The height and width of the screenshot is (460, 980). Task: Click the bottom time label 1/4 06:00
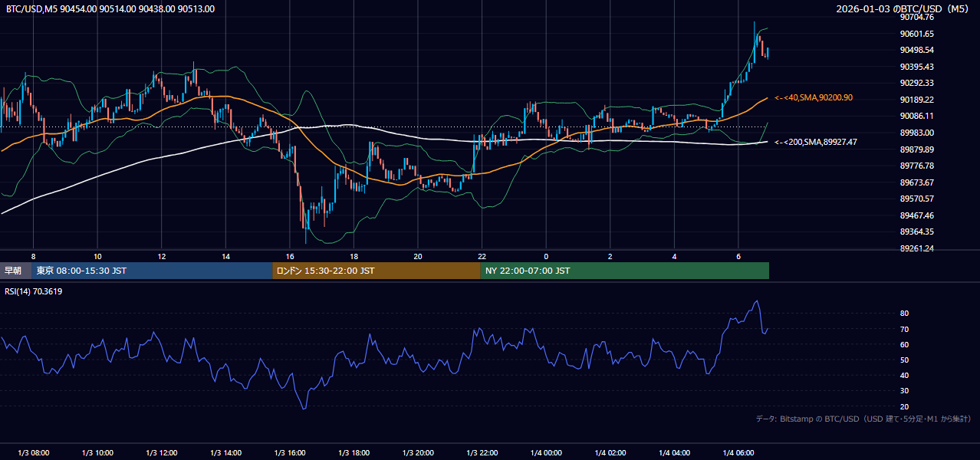tap(738, 453)
